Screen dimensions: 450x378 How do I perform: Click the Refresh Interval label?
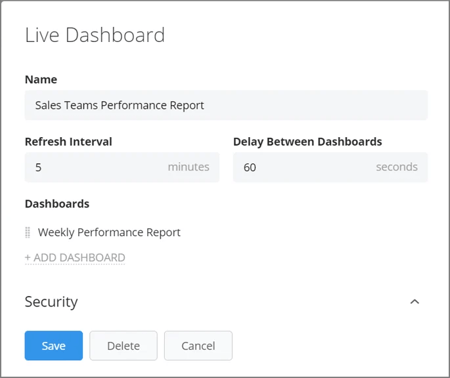click(68, 142)
